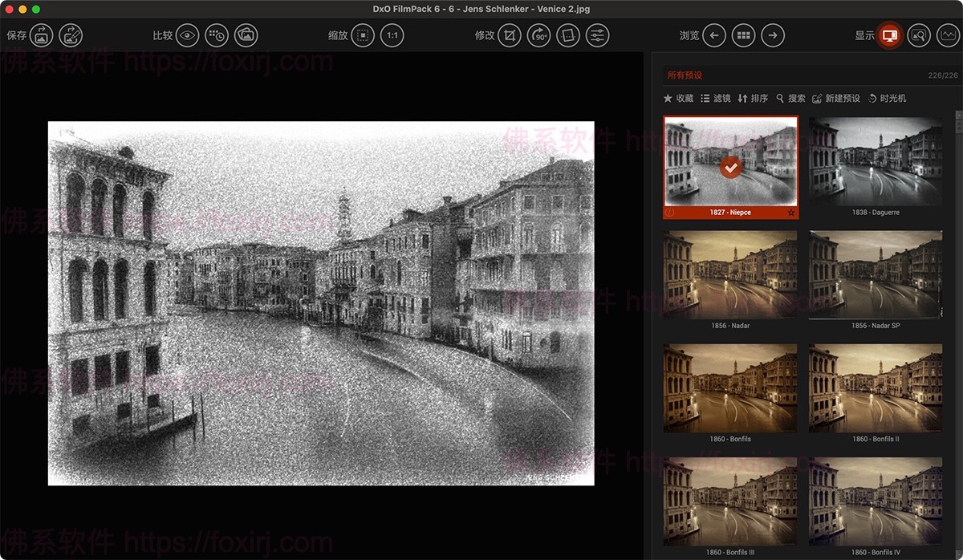
Task: Open the 排序 sort options
Action: 753,98
